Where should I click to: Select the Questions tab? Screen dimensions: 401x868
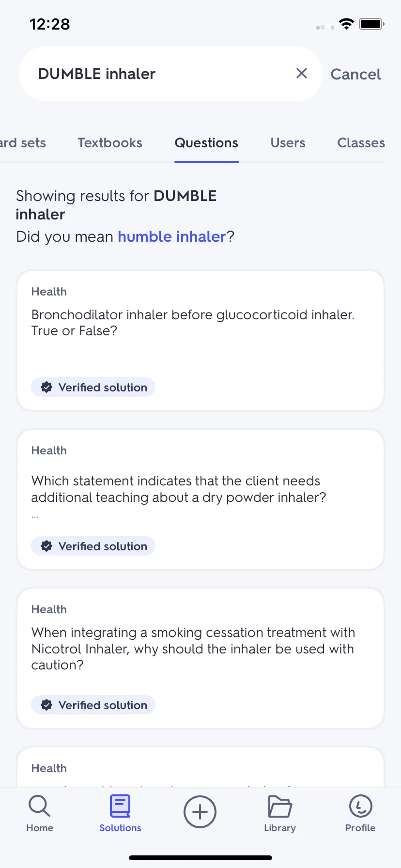point(206,143)
